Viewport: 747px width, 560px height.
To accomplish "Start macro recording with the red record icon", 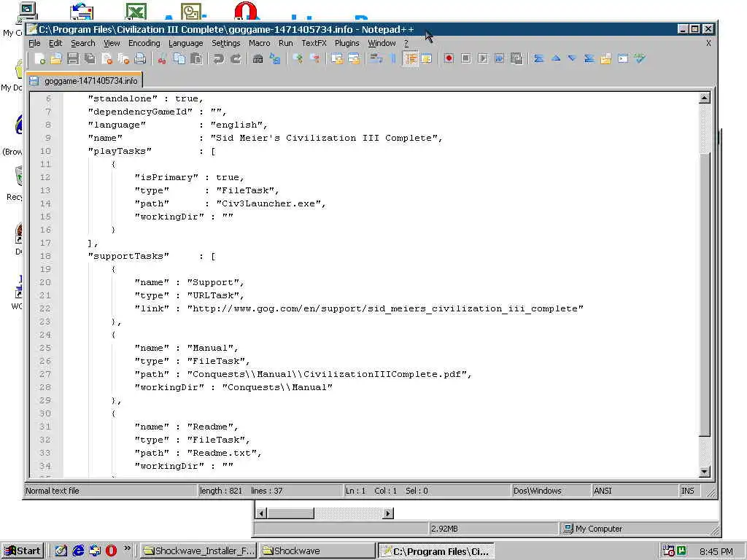I will (449, 58).
